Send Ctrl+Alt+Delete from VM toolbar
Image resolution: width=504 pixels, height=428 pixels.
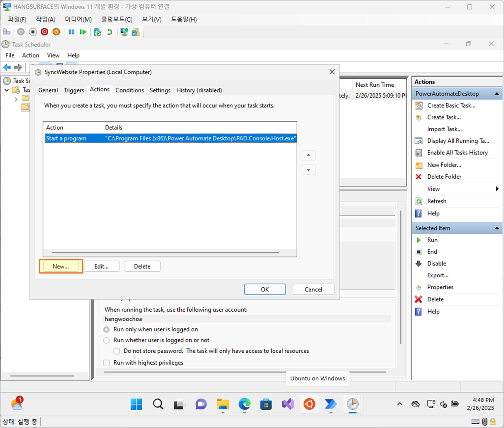[x=7, y=32]
